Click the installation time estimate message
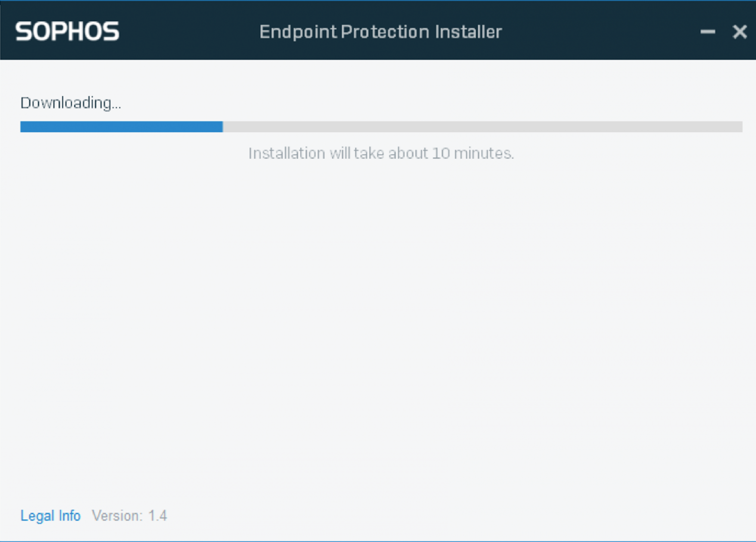756x542 pixels. tap(381, 154)
